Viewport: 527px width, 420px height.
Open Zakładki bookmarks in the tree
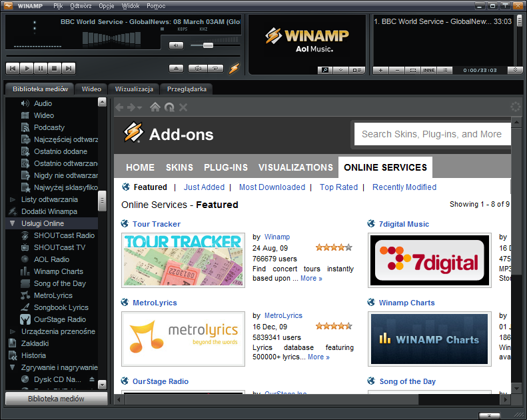point(35,343)
